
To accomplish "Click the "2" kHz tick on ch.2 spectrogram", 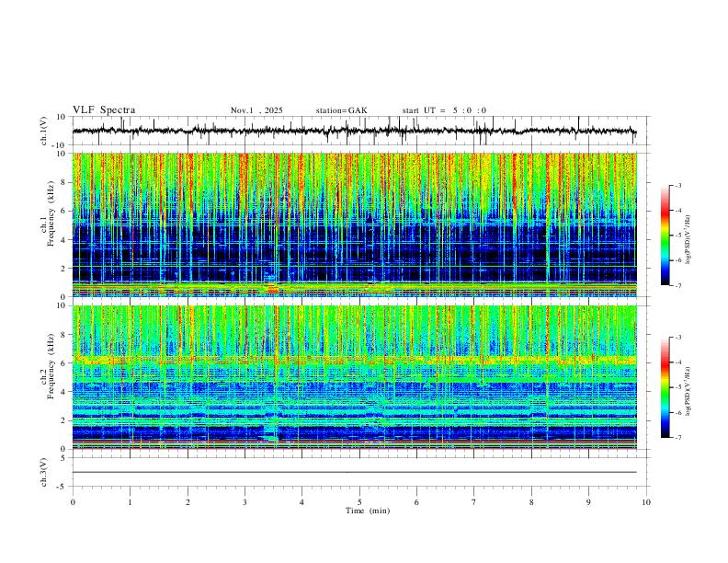I will (x=63, y=420).
